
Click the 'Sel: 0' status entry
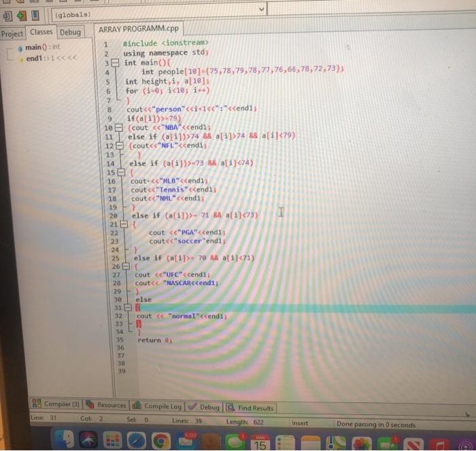pos(137,420)
